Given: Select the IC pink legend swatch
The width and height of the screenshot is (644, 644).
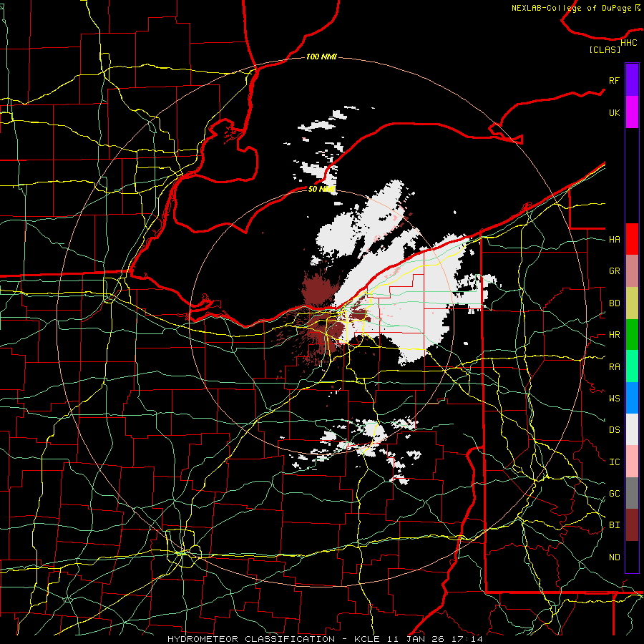Looking at the screenshot, I should pyautogui.click(x=632, y=462).
